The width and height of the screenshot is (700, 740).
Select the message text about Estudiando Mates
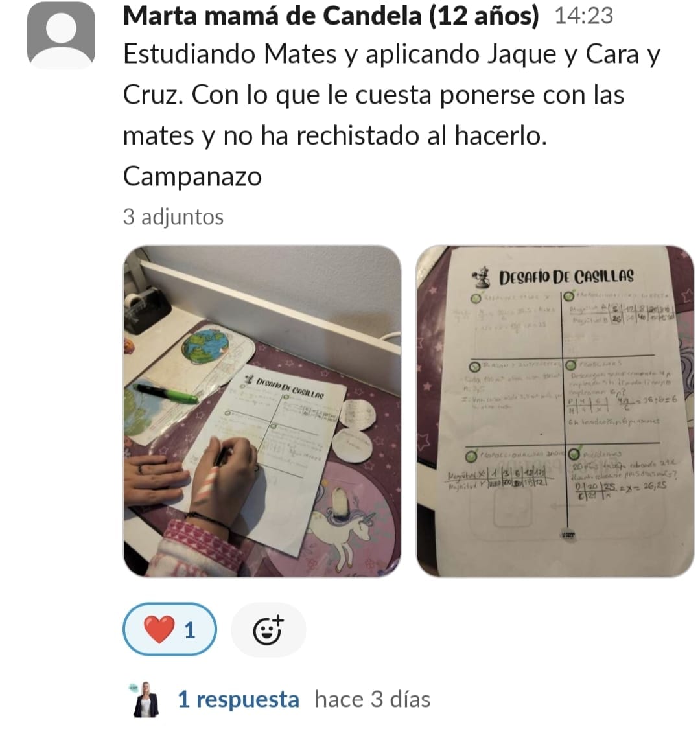[x=391, y=95]
